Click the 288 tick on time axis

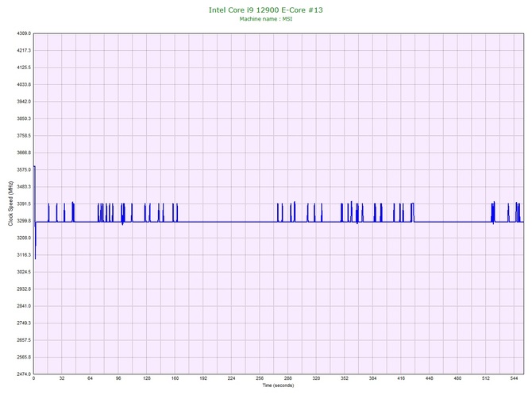coord(288,378)
